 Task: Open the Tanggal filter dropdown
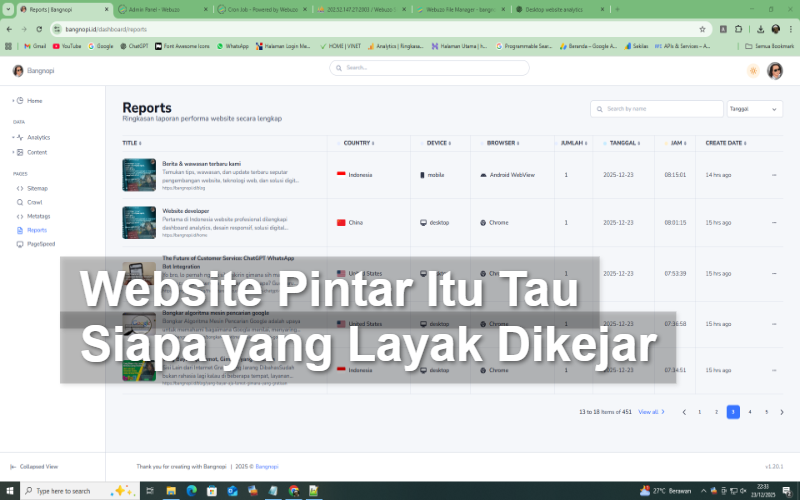point(754,109)
